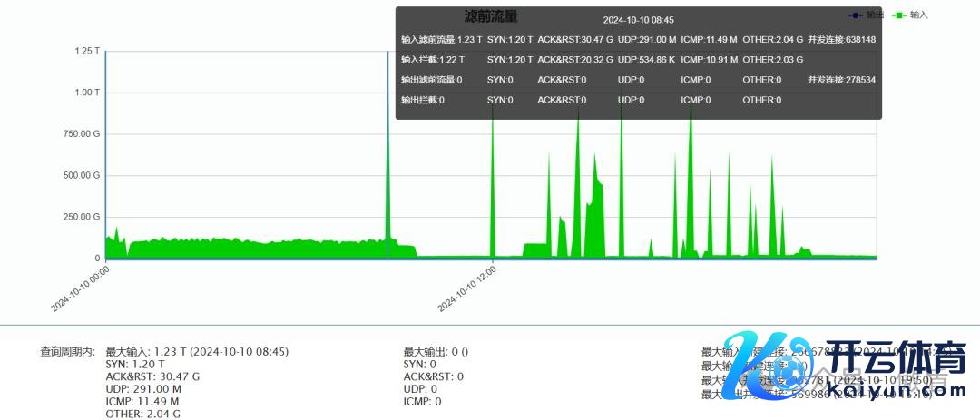Click the green 输入 legend marker
The height and width of the screenshot is (420, 980).
point(900,15)
